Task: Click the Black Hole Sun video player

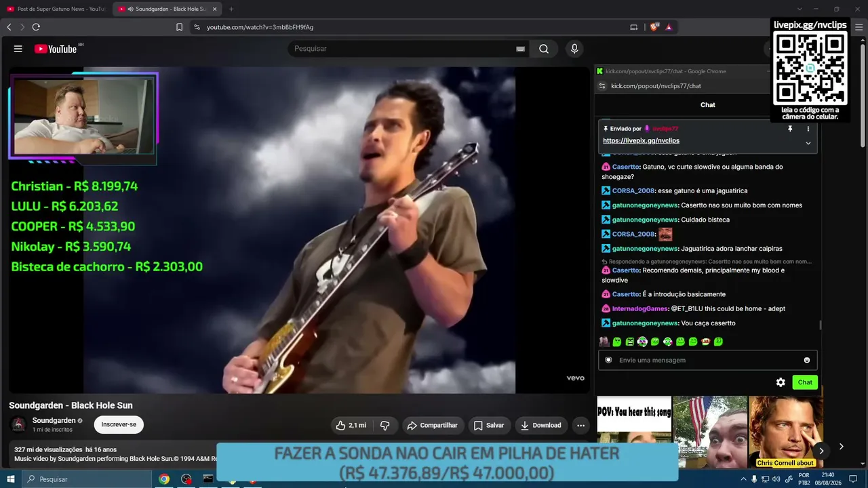Action: (299, 230)
